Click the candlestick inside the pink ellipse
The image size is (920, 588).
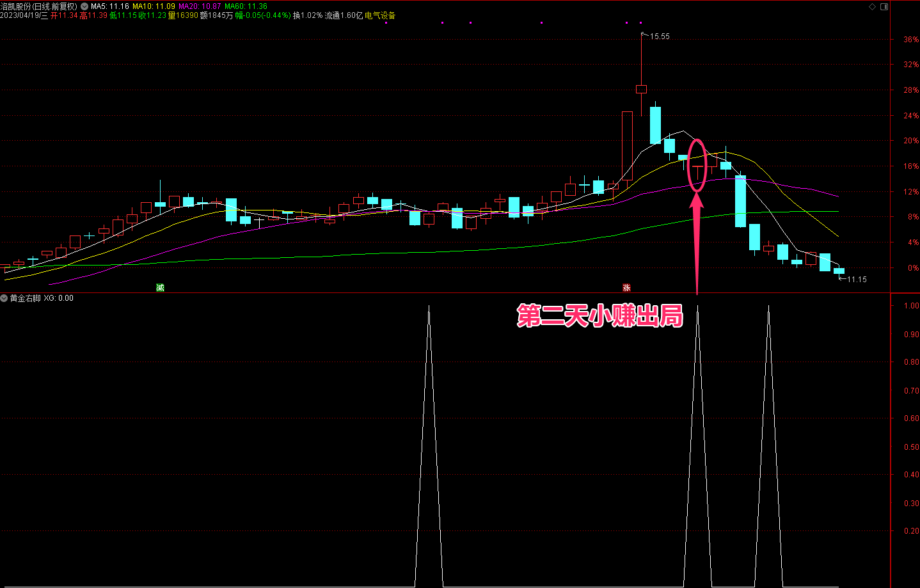pyautogui.click(x=697, y=168)
